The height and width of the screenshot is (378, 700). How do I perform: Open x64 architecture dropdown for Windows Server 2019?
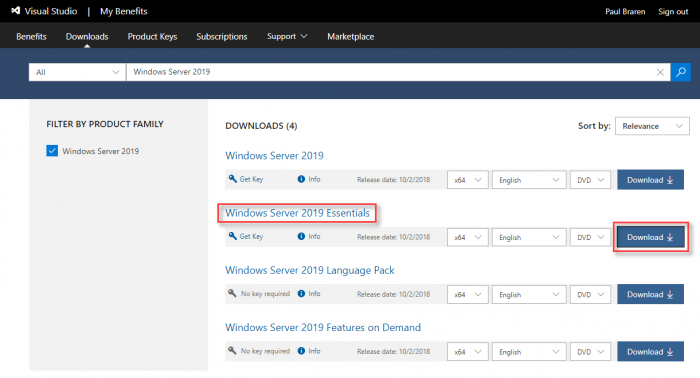(x=467, y=180)
